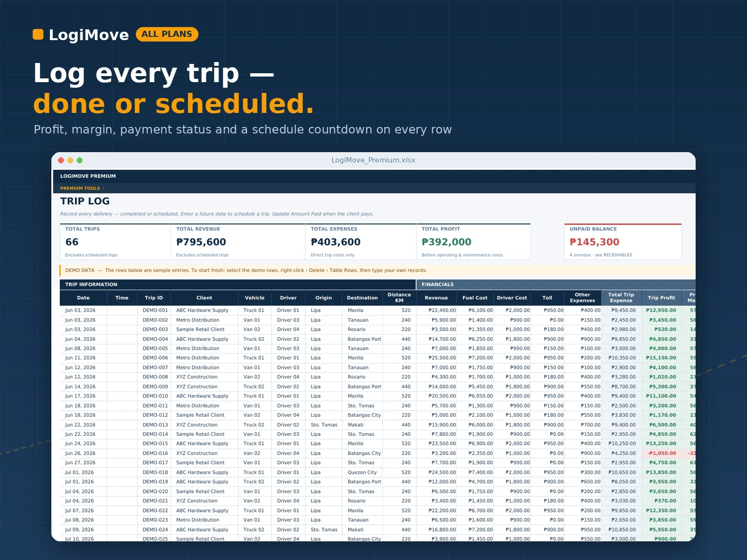Click Trip Profit ₱15,150.00 cell
The width and height of the screenshot is (747, 560).
(x=661, y=358)
